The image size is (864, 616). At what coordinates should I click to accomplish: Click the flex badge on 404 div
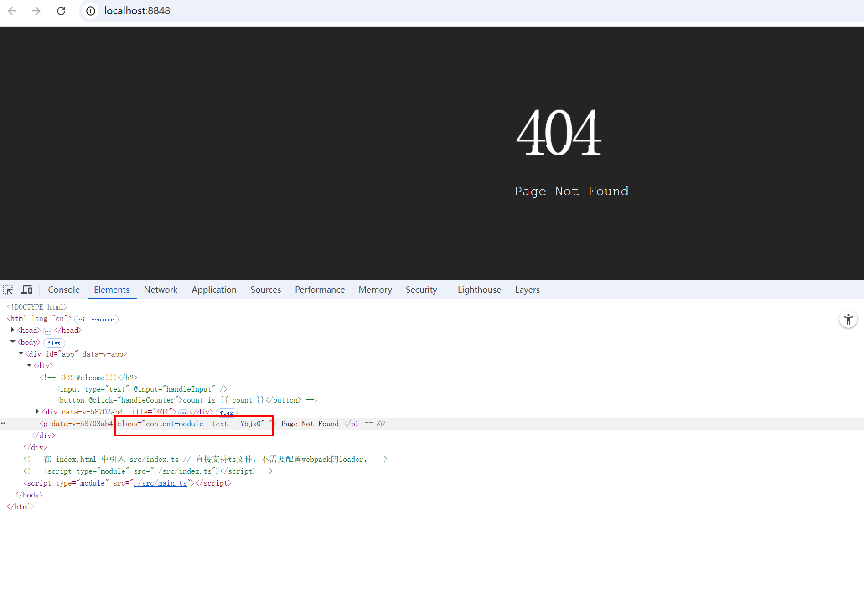click(227, 413)
